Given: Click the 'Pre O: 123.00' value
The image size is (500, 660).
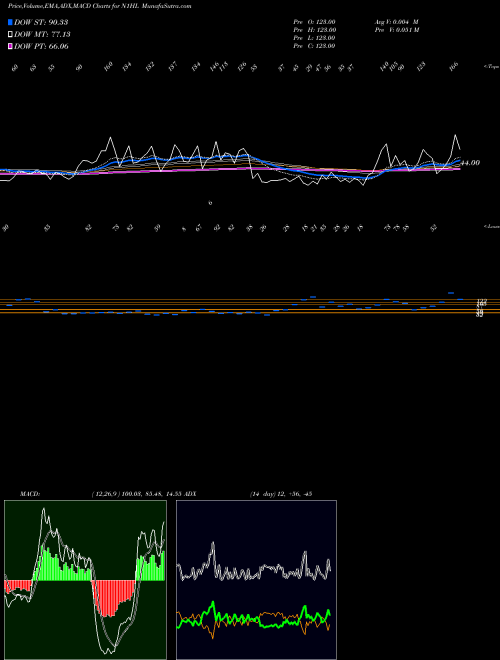Looking at the screenshot, I should pyautogui.click(x=314, y=22).
